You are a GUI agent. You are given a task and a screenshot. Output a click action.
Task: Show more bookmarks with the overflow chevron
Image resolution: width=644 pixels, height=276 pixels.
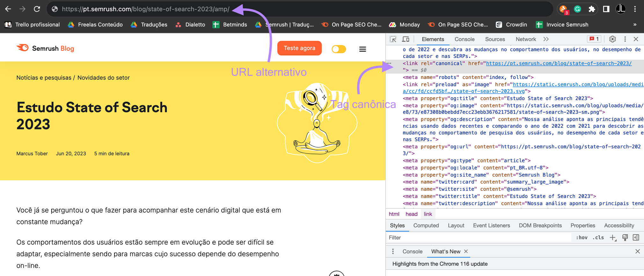[x=635, y=25]
